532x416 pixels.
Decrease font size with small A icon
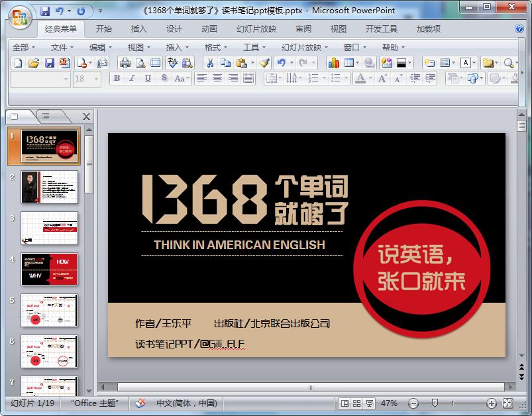pos(398,79)
